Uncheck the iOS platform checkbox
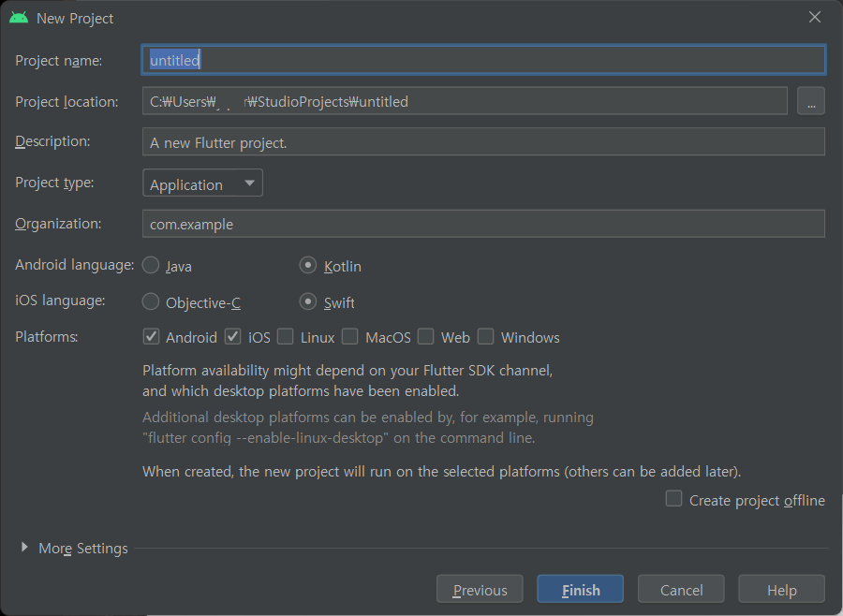Image resolution: width=843 pixels, height=616 pixels. [233, 337]
